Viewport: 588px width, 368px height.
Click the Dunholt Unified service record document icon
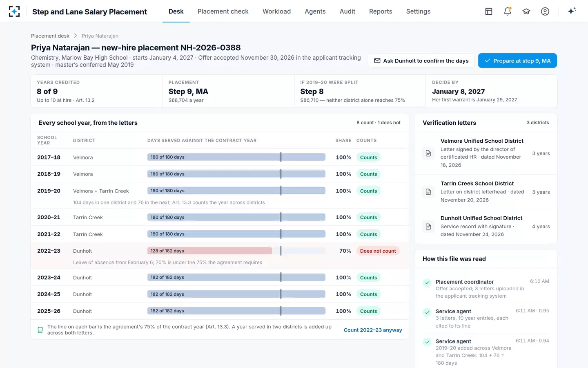(x=428, y=227)
